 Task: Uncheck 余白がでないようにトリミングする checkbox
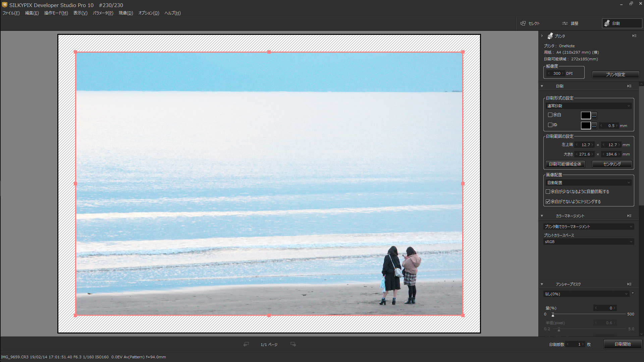[548, 202]
